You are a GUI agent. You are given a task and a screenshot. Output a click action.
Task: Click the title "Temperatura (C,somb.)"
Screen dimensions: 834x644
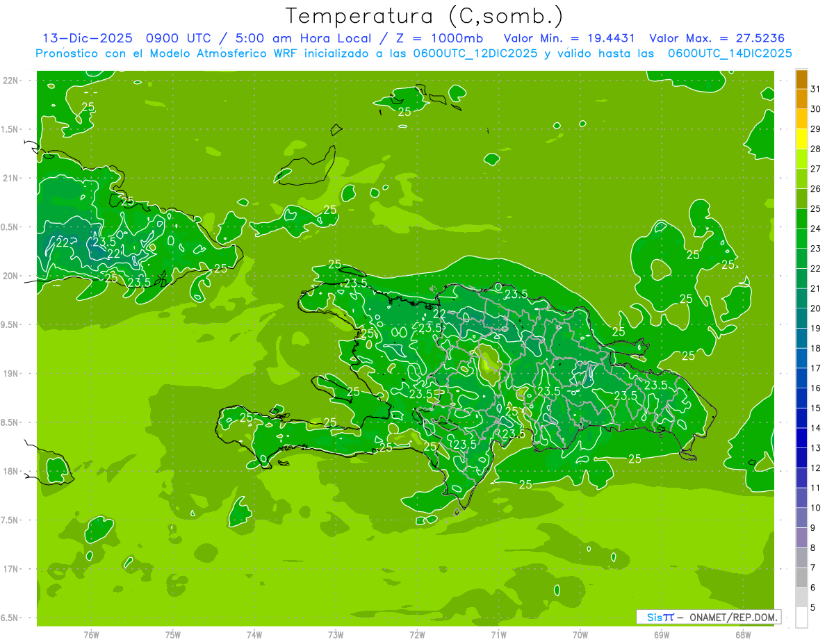pyautogui.click(x=425, y=16)
